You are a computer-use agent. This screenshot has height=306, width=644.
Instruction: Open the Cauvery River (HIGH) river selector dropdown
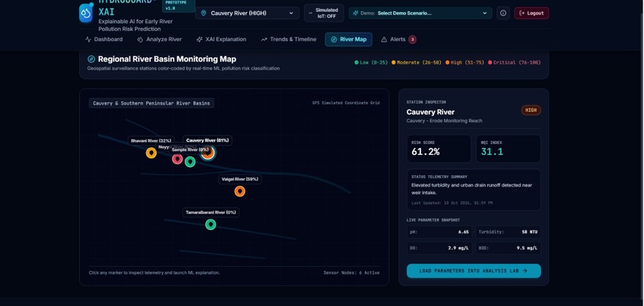tap(247, 13)
